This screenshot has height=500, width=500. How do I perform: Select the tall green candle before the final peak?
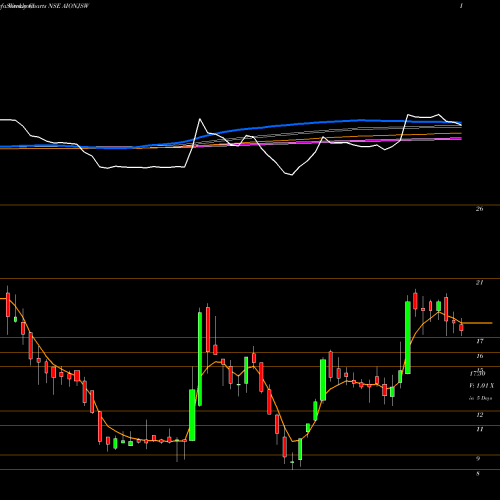pos(408,337)
